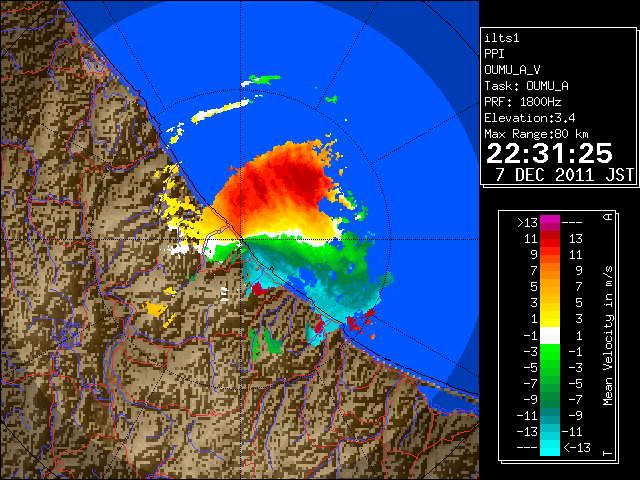
Task: Click the 'ilts1' site label
Action: (502, 38)
